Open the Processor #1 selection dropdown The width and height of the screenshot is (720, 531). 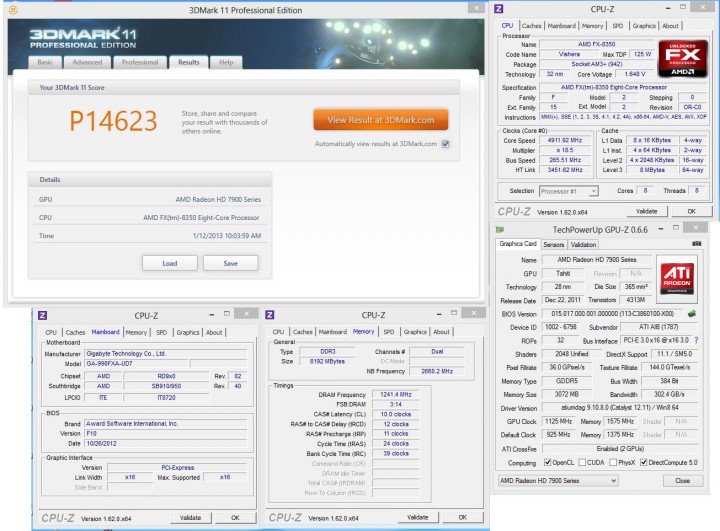(568, 191)
